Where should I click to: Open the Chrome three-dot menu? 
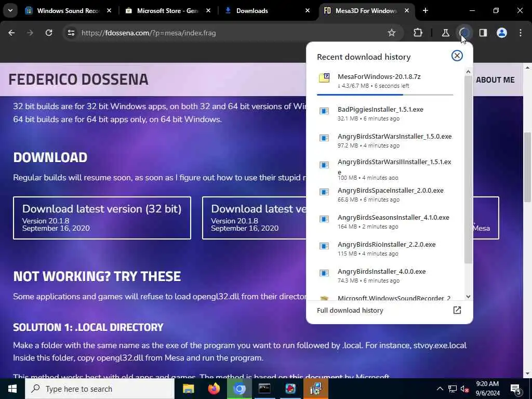pos(521,33)
